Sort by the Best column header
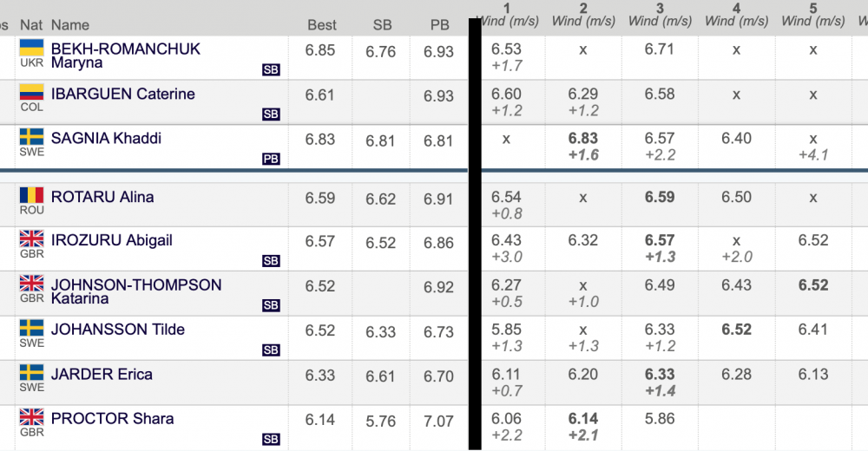This screenshot has width=868, height=451. click(322, 25)
